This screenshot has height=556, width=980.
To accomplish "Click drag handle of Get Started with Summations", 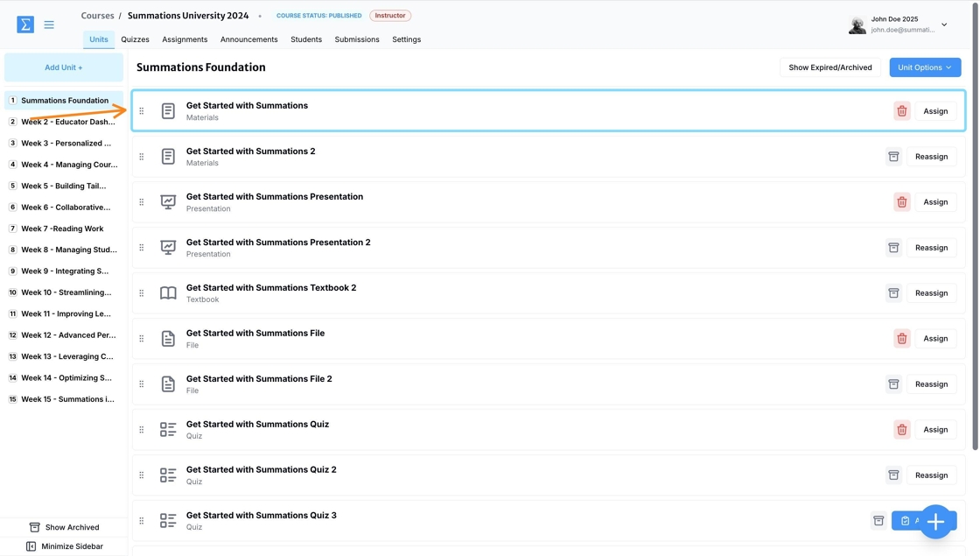I will (141, 110).
